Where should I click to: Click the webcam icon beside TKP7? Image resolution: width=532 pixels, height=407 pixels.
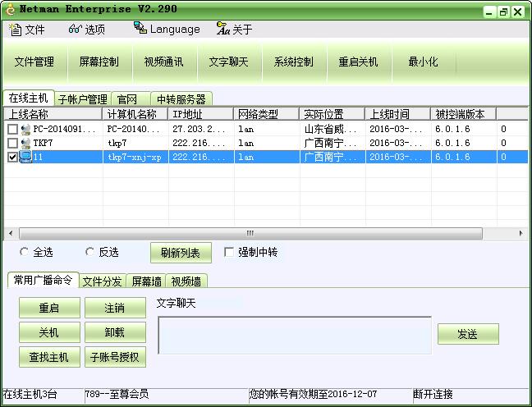point(25,143)
